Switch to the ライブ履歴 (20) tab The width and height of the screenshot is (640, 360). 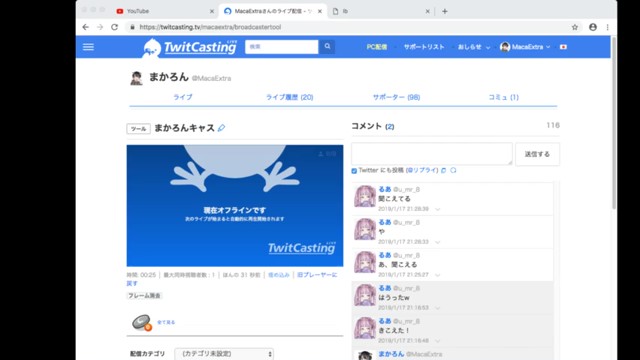[289, 97]
